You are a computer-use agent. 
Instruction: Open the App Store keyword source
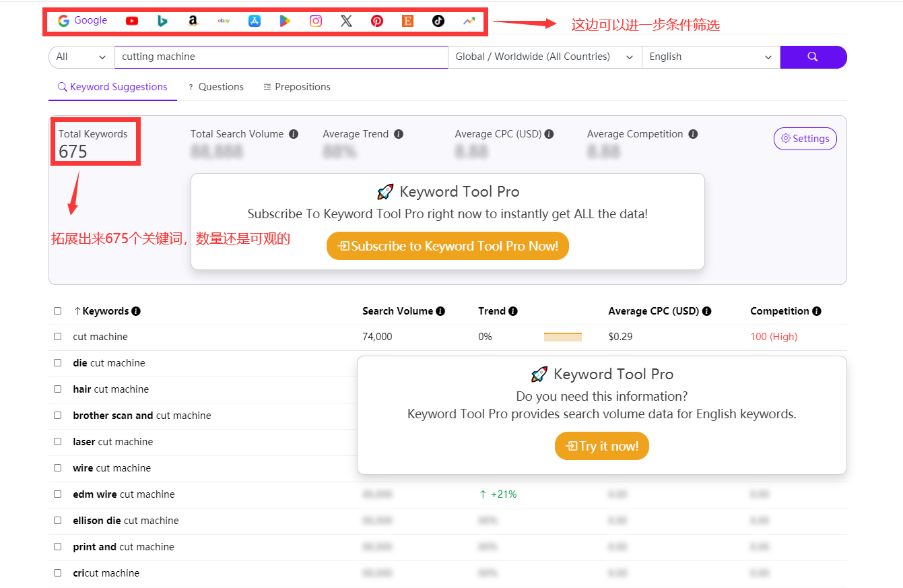[255, 21]
